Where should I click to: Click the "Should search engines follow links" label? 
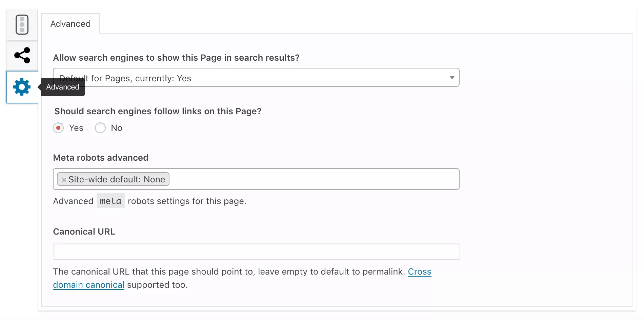click(x=158, y=111)
